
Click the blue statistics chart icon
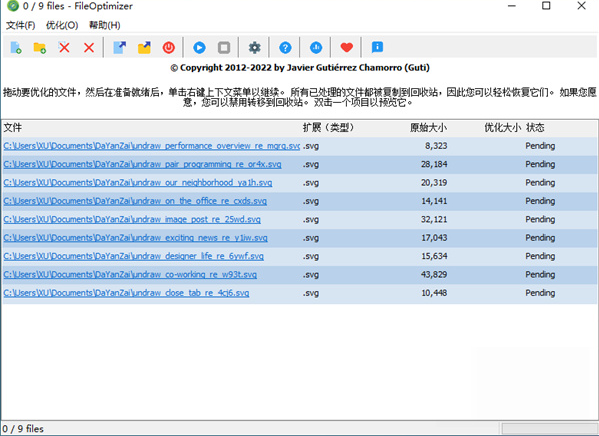(x=316, y=47)
